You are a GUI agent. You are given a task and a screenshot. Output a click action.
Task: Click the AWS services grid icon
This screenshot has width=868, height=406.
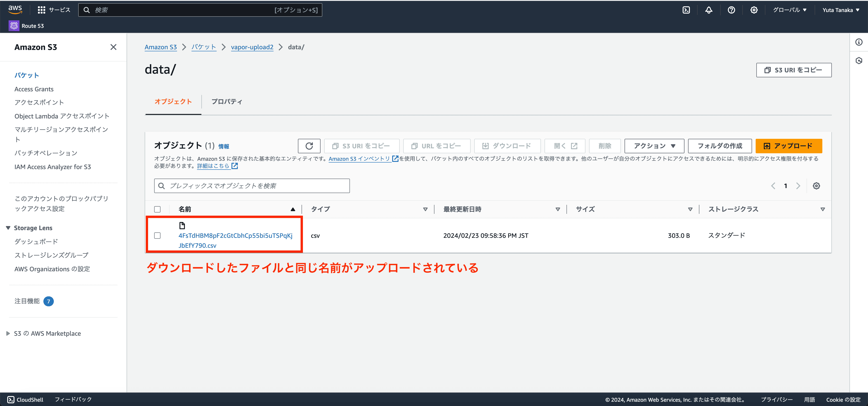[x=41, y=10]
